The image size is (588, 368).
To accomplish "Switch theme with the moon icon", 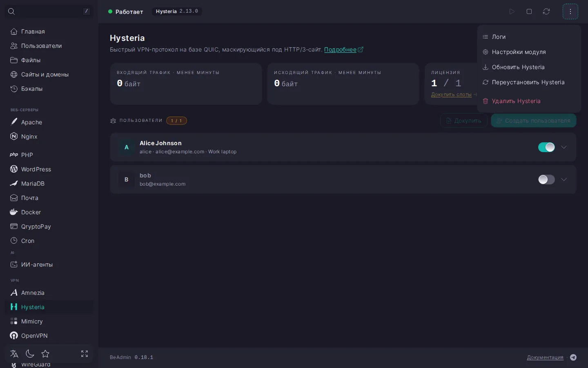I will [30, 354].
